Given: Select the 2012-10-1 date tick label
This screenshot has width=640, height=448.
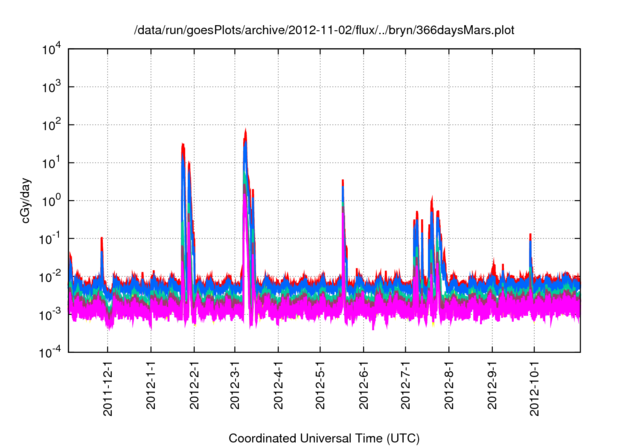Looking at the screenshot, I should tap(531, 387).
